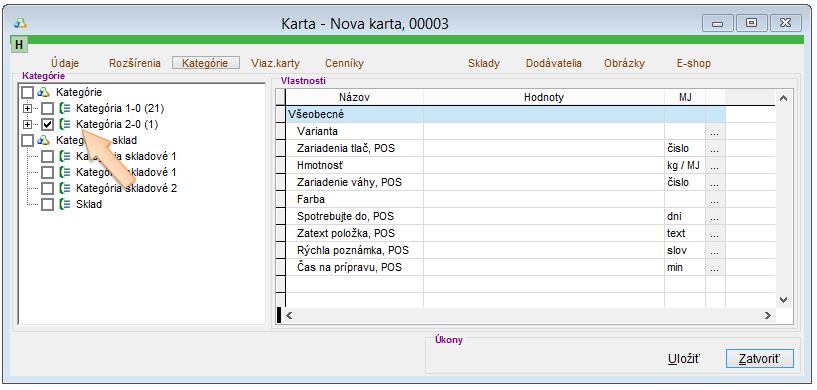
Task: Open the Dodávatelia tab
Action: (553, 63)
